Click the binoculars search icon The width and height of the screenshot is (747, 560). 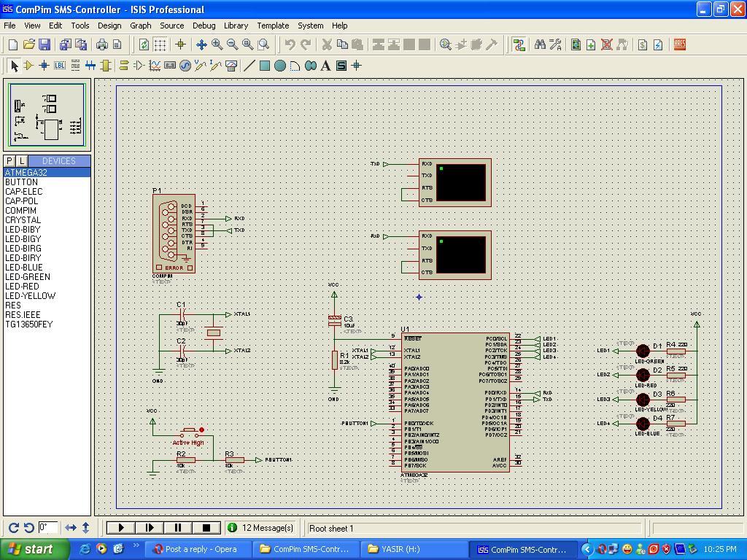coord(540,44)
